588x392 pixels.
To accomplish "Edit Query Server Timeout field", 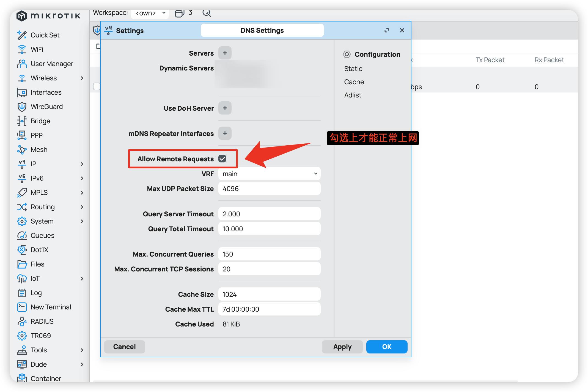I will pyautogui.click(x=270, y=214).
